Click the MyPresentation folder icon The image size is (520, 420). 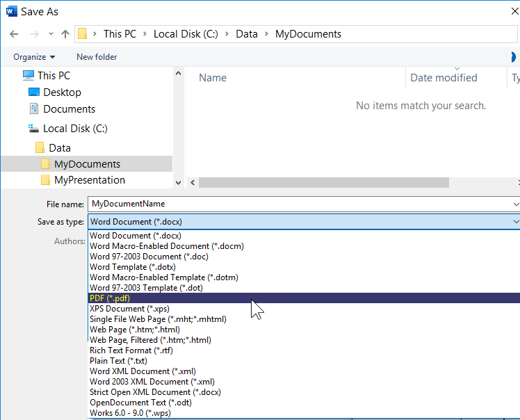pos(45,179)
